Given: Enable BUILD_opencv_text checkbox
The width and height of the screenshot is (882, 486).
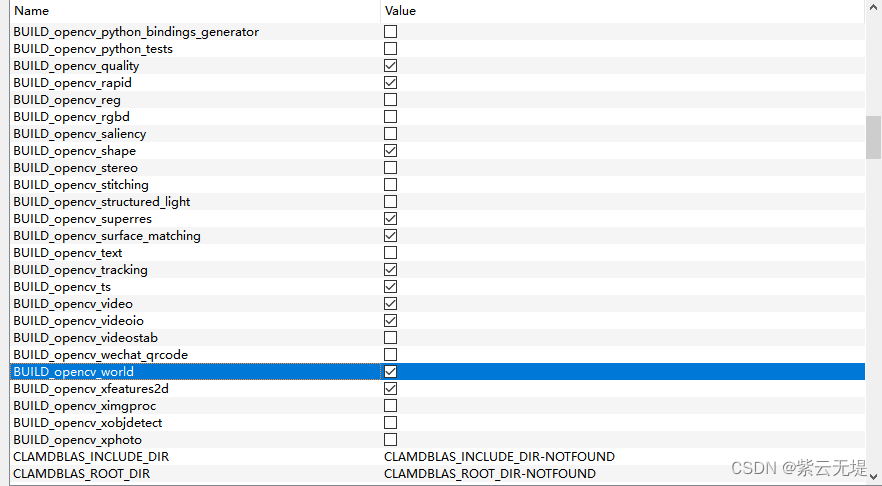Looking at the screenshot, I should 390,253.
